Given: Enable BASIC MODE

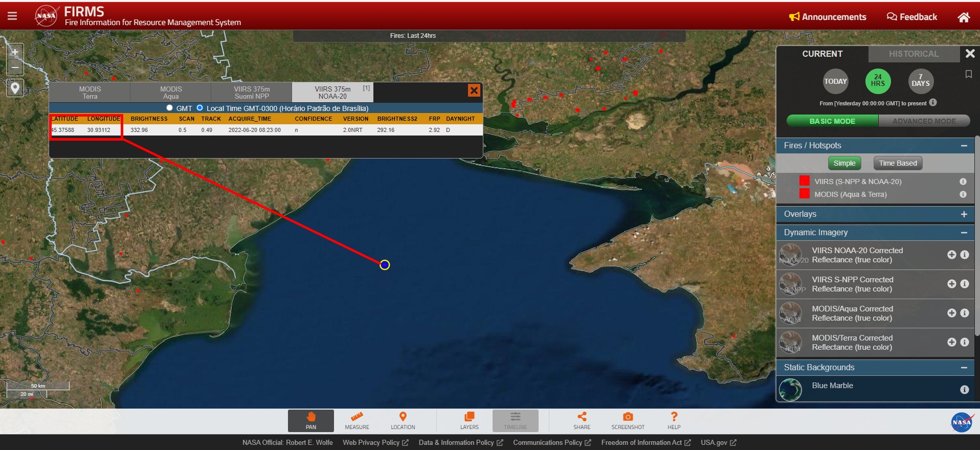Looking at the screenshot, I should (x=832, y=121).
